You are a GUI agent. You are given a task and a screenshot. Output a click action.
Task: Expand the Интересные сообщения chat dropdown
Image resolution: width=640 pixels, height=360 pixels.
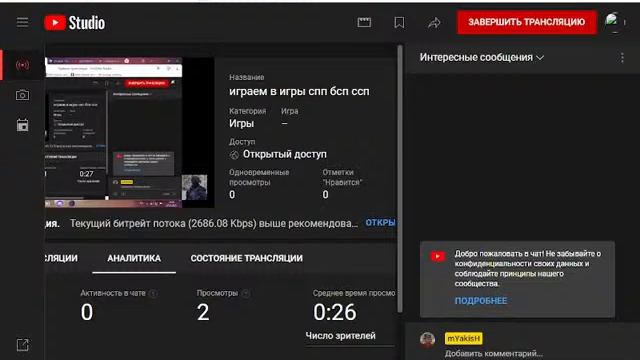click(x=482, y=58)
